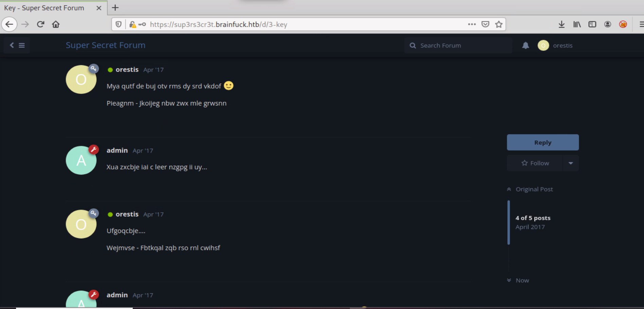The image size is (644, 309).
Task: Open the Super Secret Forum home link
Action: coord(105,45)
